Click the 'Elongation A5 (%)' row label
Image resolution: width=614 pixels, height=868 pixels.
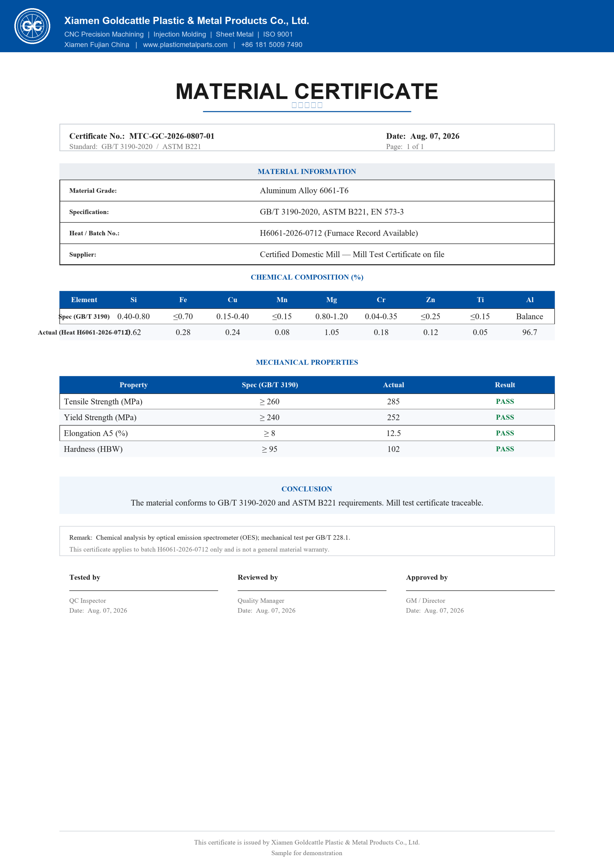click(x=96, y=433)
